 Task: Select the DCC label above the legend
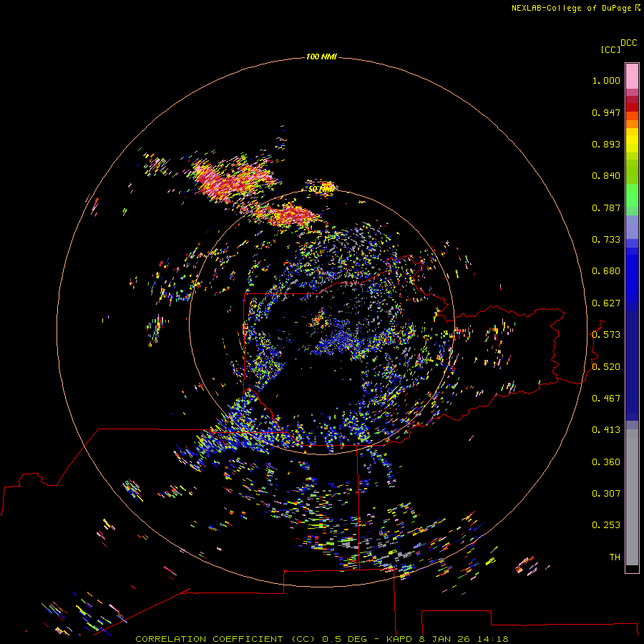pos(628,43)
